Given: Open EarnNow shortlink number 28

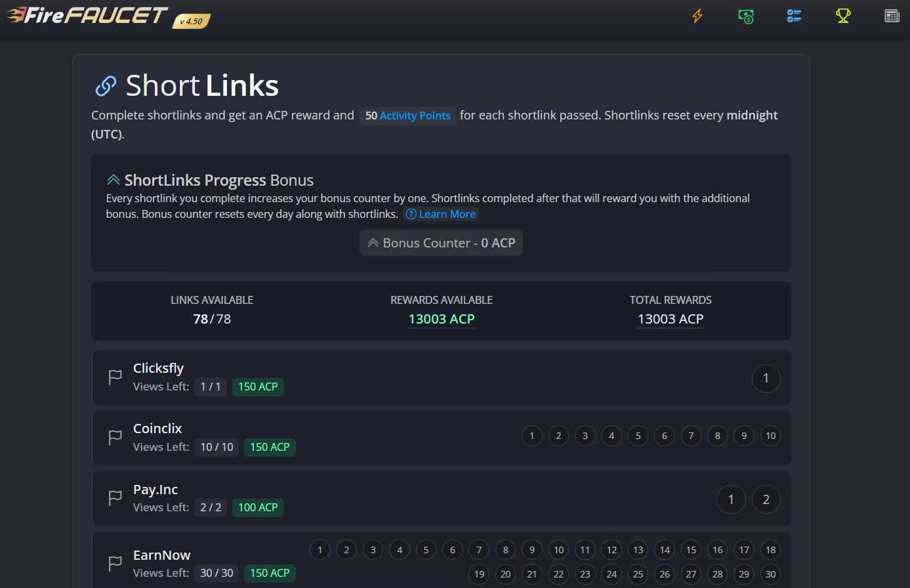Looking at the screenshot, I should 718,574.
